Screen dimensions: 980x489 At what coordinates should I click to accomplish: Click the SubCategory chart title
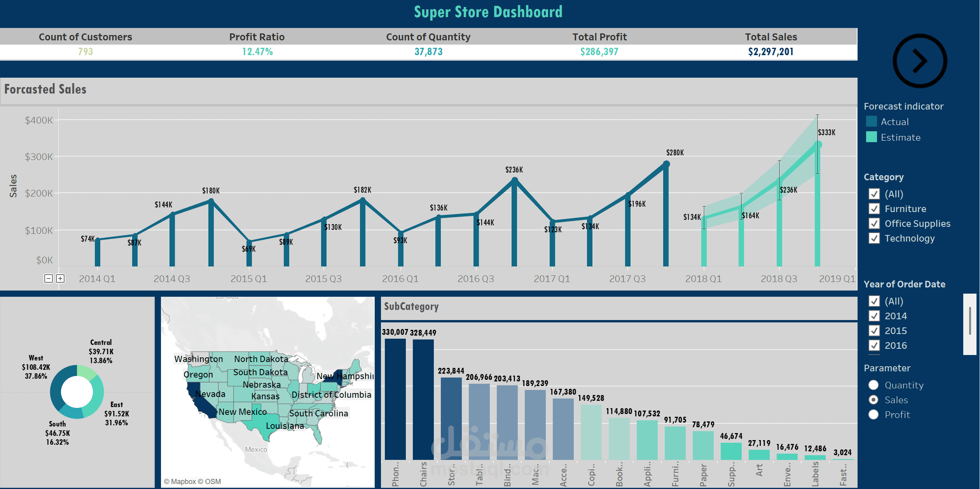pos(411,306)
